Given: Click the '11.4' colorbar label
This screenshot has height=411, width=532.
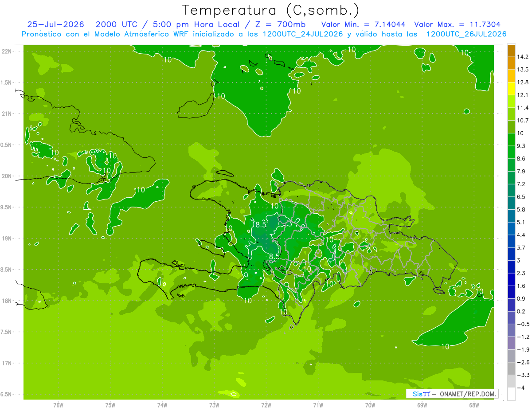Looking at the screenshot, I should tap(523, 108).
